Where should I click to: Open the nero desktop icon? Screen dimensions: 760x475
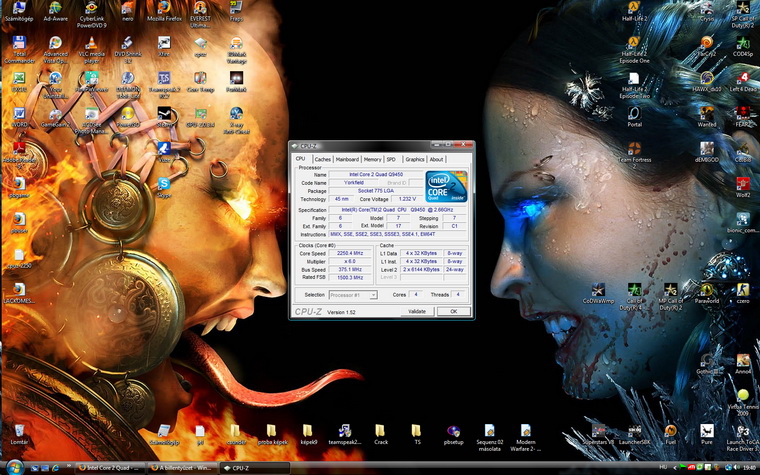tap(128, 12)
